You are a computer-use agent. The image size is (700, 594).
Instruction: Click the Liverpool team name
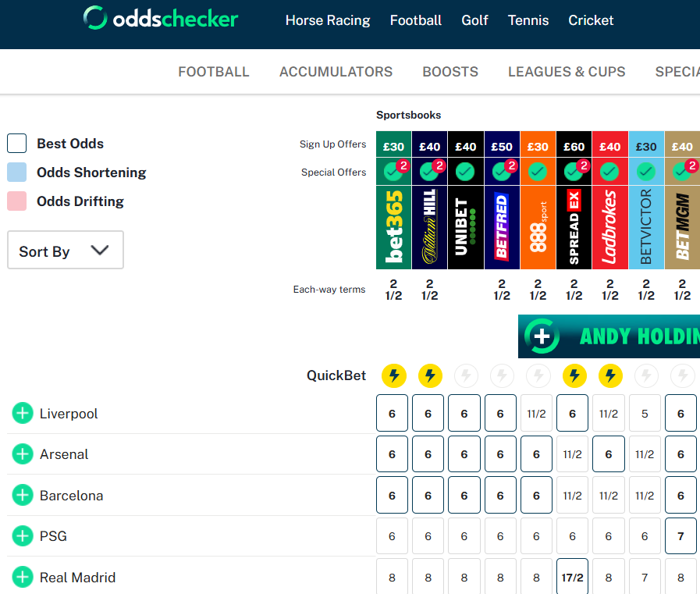pyautogui.click(x=69, y=414)
